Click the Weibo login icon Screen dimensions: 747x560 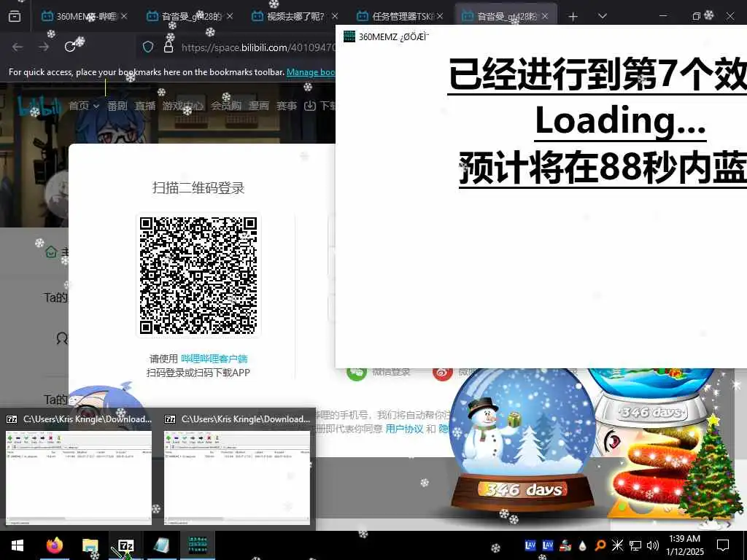tap(443, 373)
